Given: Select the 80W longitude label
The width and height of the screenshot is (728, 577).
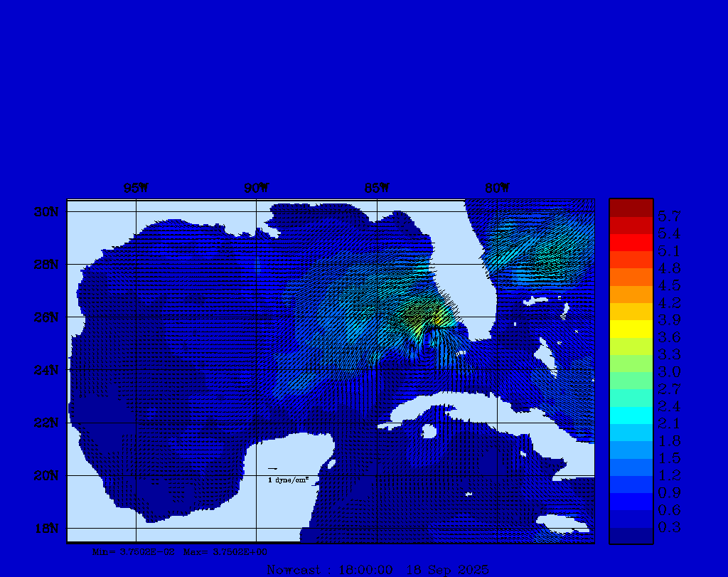Looking at the screenshot, I should click(x=497, y=189).
